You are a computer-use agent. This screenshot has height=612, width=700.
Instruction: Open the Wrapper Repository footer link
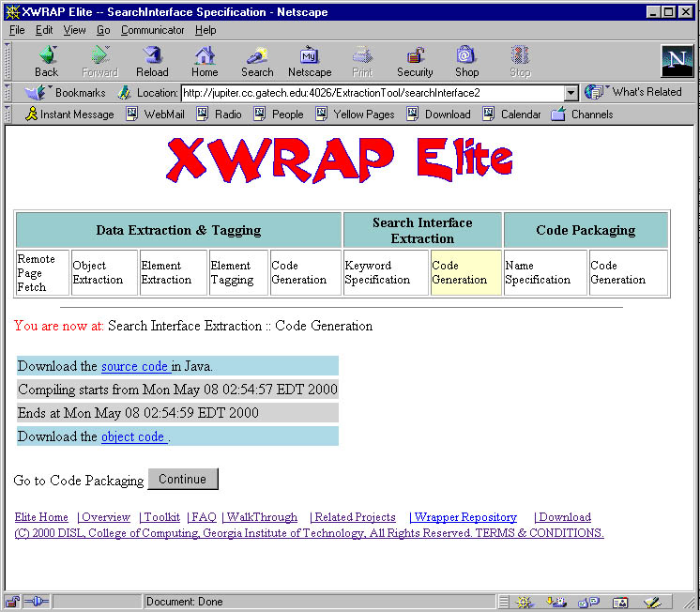(465, 517)
